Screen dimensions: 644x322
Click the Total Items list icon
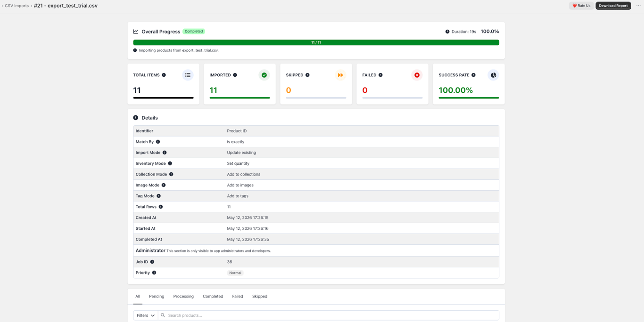[x=188, y=75]
